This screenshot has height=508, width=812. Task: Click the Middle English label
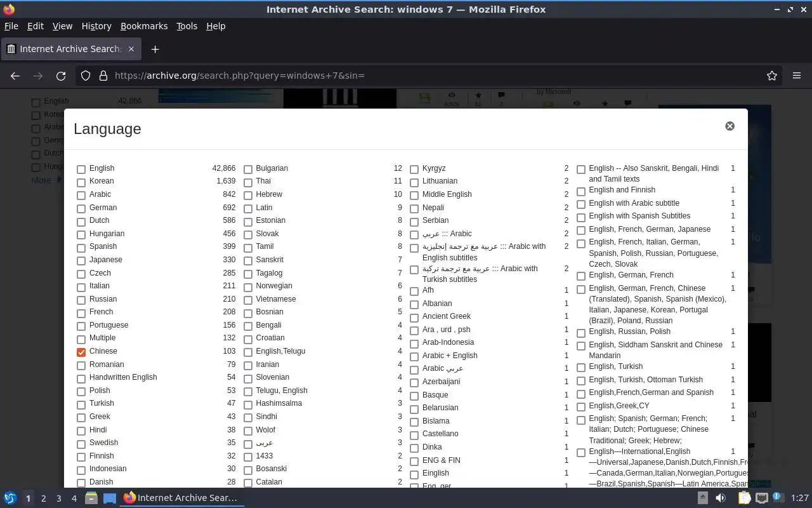(x=447, y=194)
